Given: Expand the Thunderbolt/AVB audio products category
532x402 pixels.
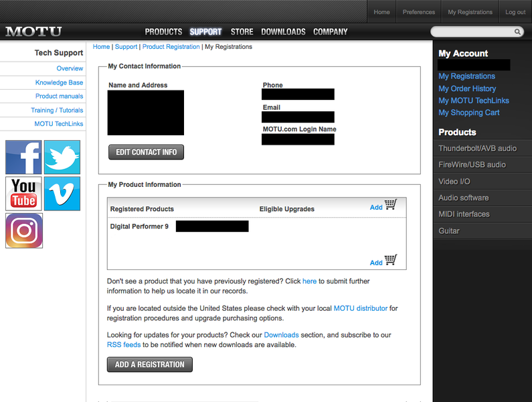Looking at the screenshot, I should tap(477, 148).
